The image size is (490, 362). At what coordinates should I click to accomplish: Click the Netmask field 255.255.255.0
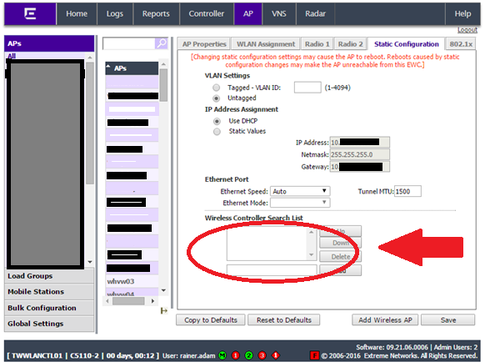359,154
